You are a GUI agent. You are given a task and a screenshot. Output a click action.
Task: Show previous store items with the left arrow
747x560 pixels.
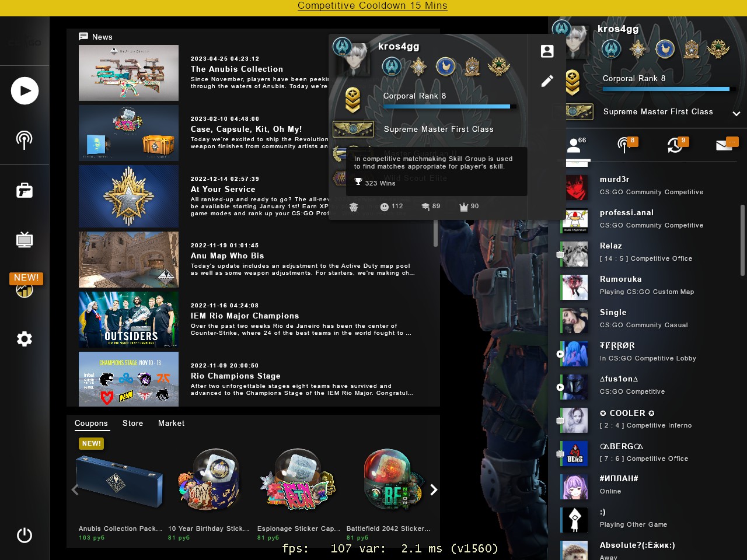pos(75,490)
